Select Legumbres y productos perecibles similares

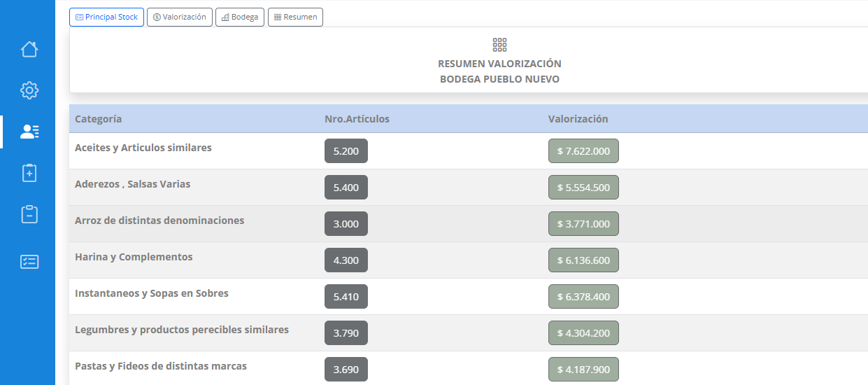click(x=182, y=330)
